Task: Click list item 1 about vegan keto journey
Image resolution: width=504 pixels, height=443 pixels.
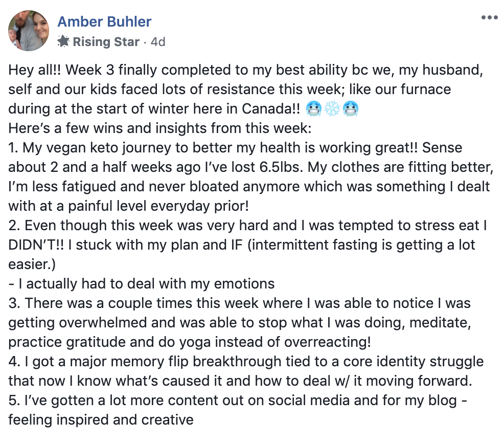Action: coord(250,176)
